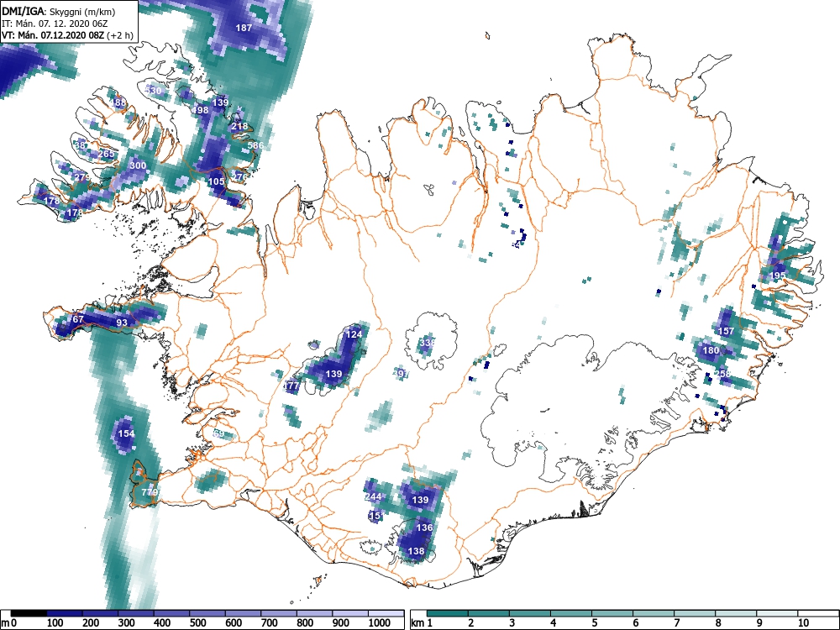Select the '1000' label on the meter scale
The image size is (840, 630).
coord(380,622)
